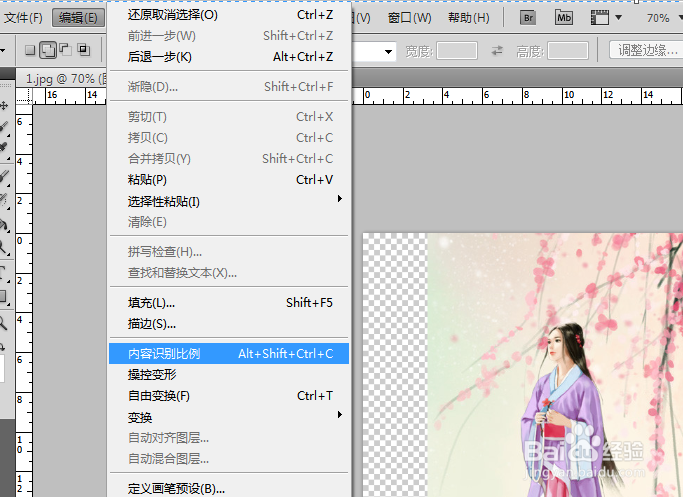Image resolution: width=683 pixels, height=497 pixels.
Task: Click the screen arrangement filmstrip icon
Action: pos(600,18)
